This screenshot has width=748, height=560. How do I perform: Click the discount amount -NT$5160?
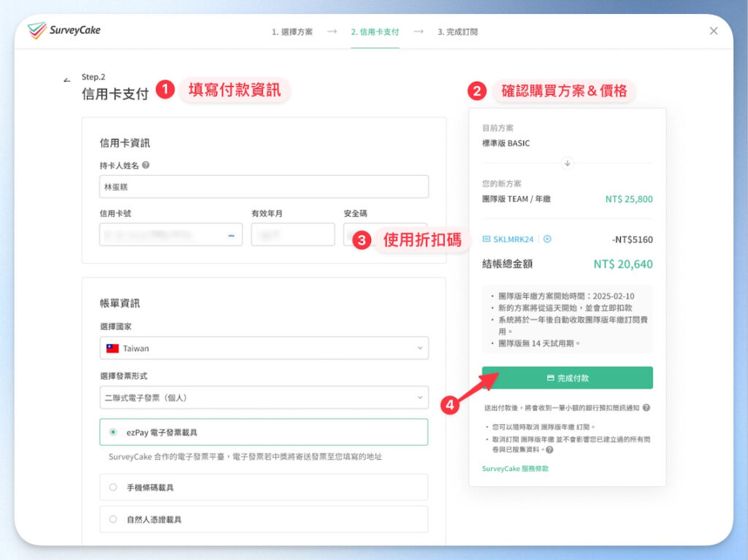click(632, 239)
